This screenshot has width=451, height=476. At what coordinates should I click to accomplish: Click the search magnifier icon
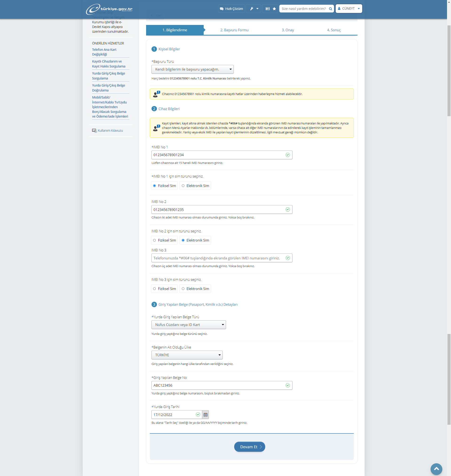coord(330,9)
